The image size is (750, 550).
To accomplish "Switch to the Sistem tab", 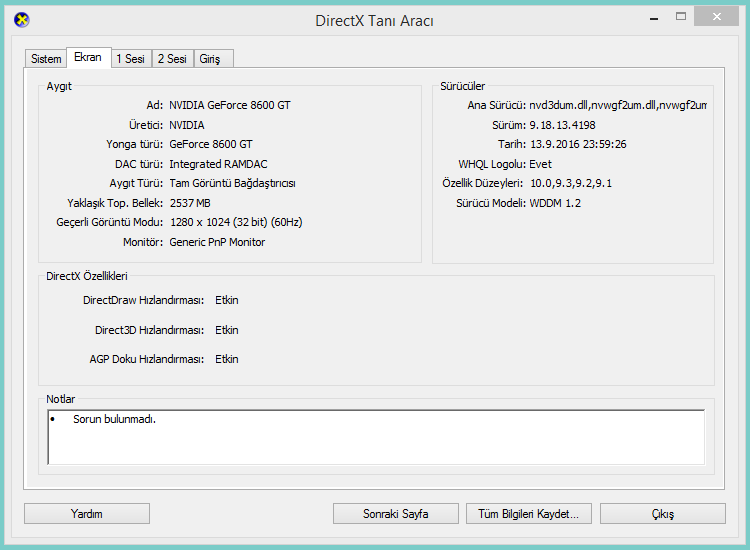I will click(x=46, y=59).
